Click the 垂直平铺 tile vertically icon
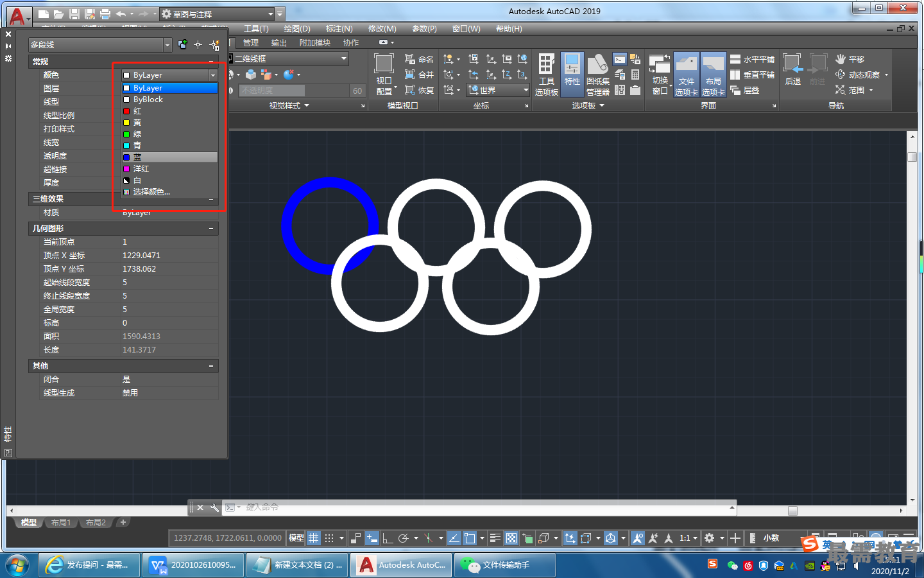Image resolution: width=924 pixels, height=578 pixels. 752,74
